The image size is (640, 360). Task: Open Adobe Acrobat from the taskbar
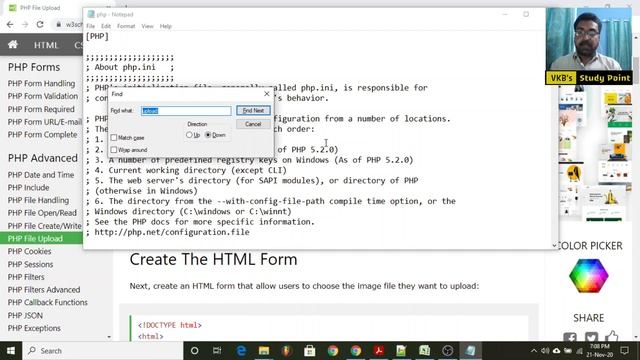[378, 351]
